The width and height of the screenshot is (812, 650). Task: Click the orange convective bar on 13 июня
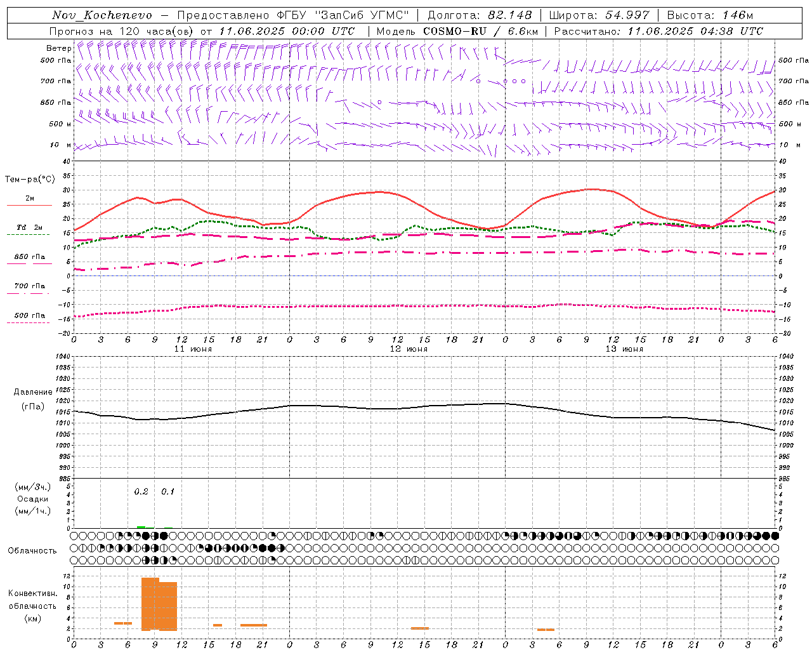coord(546,630)
